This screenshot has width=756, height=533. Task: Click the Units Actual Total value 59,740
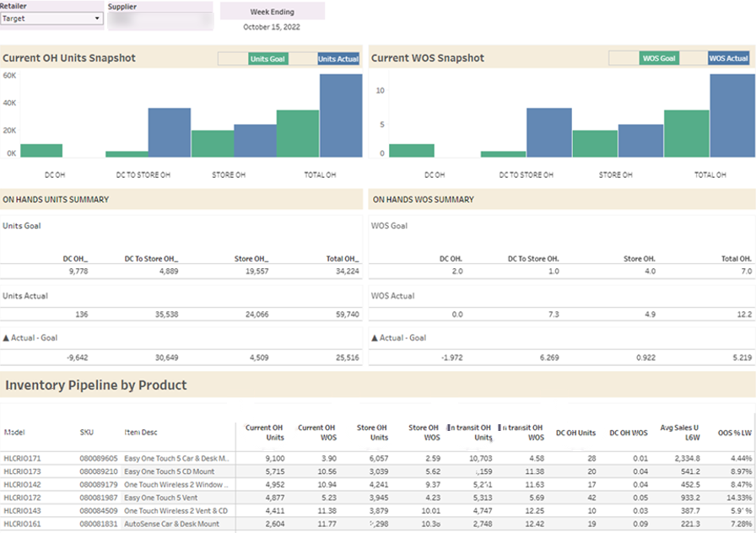tap(347, 315)
